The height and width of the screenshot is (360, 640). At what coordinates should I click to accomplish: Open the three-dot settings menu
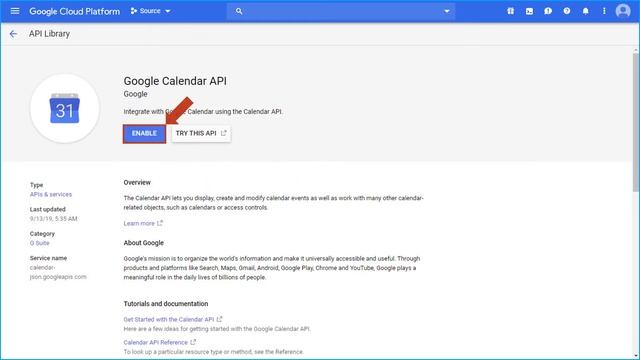604,11
